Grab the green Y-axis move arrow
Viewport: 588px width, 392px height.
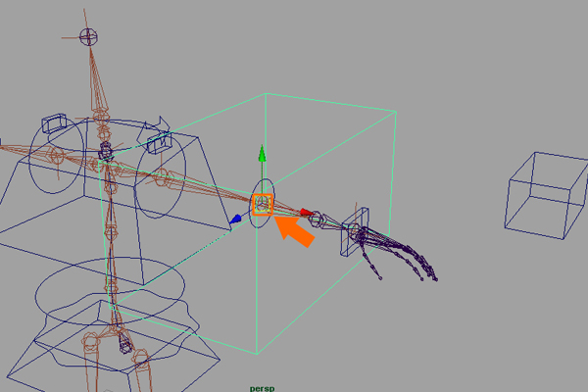(x=262, y=154)
